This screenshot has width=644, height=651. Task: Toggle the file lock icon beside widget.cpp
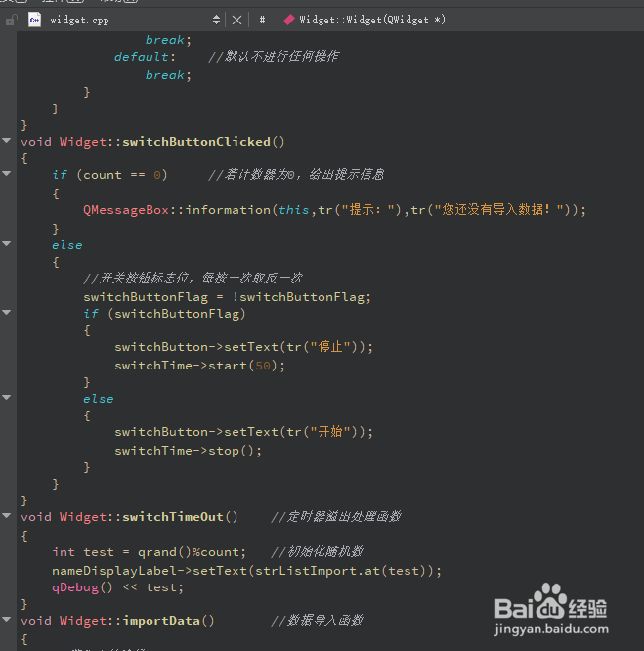click(x=11, y=20)
